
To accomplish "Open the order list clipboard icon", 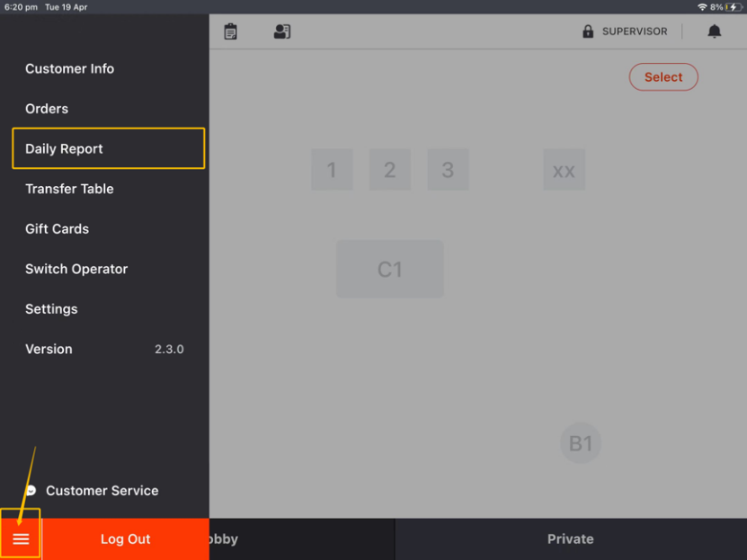I will tap(231, 31).
